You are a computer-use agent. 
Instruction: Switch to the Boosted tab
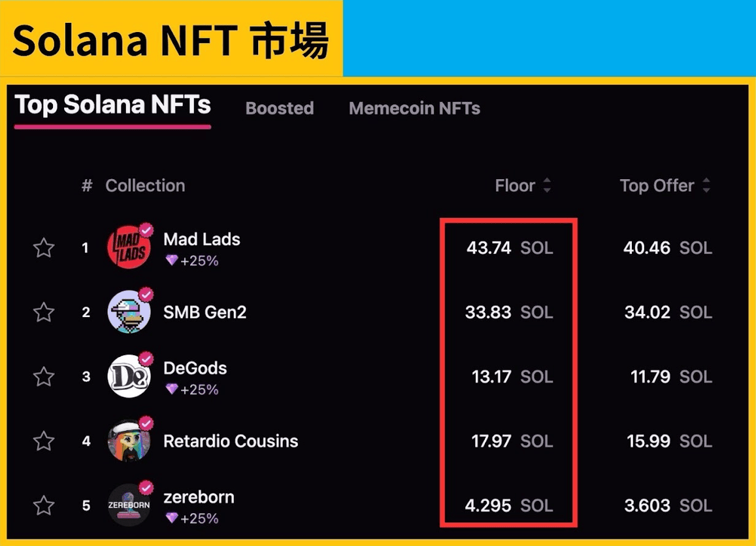[x=280, y=109]
